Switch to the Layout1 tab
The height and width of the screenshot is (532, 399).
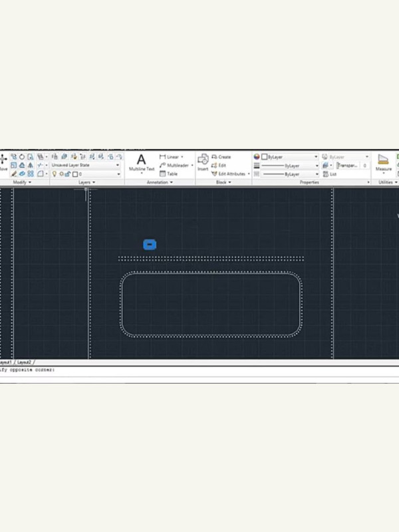[5, 362]
